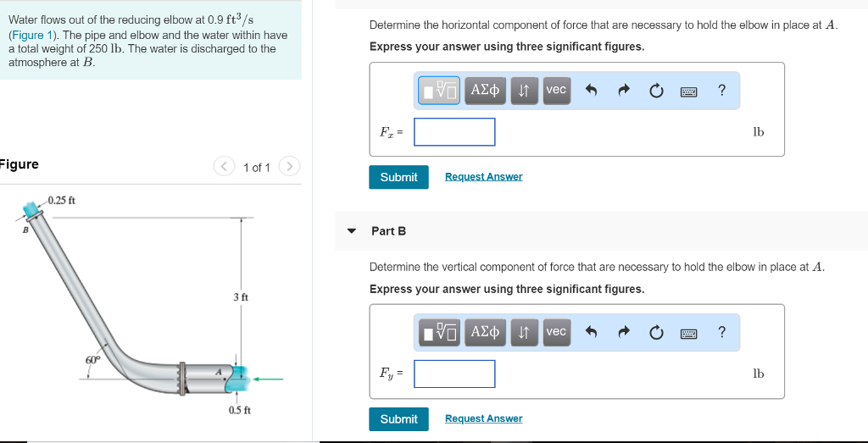Focus the Fy answer input box

454,374
